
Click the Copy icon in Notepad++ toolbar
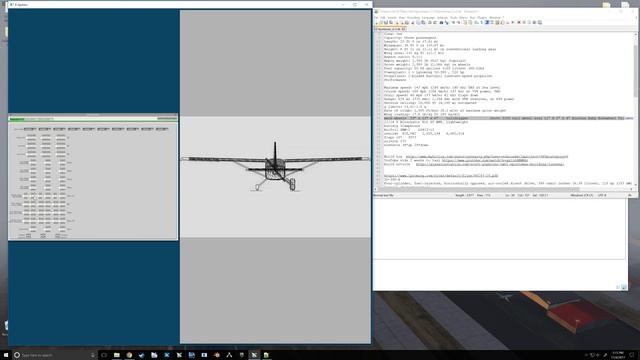(x=418, y=22)
